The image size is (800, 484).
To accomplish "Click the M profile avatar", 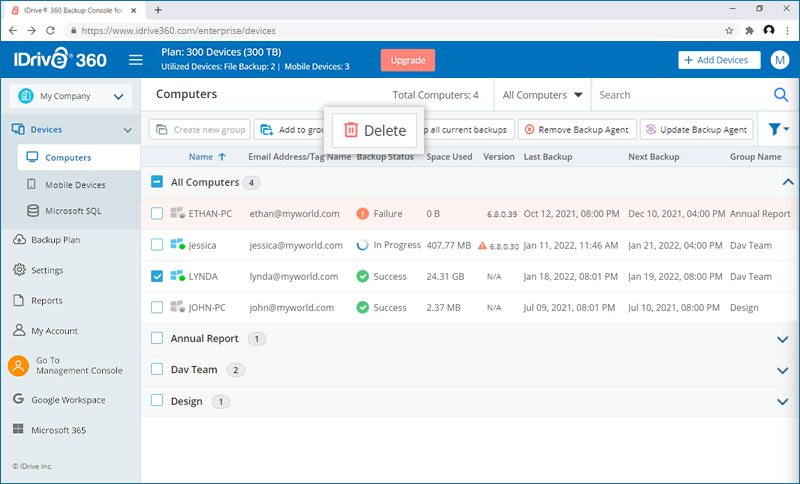I will point(780,60).
